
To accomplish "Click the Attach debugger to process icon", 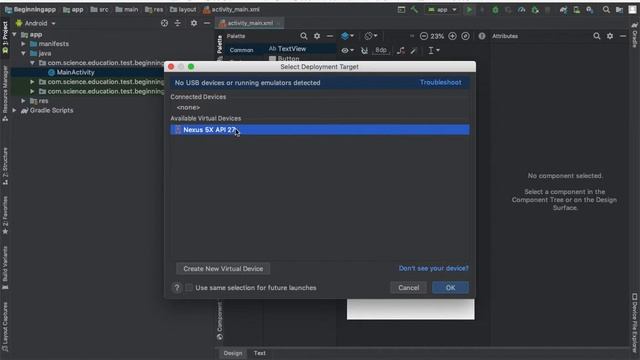I will point(535,10).
